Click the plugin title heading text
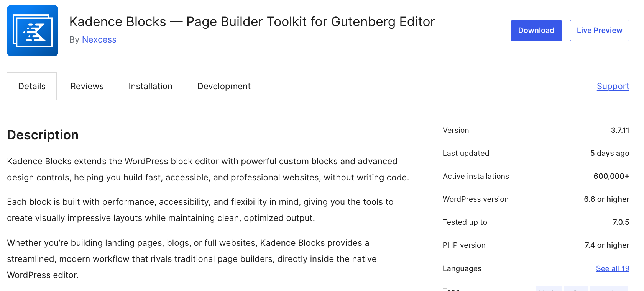The height and width of the screenshot is (291, 644). [252, 22]
